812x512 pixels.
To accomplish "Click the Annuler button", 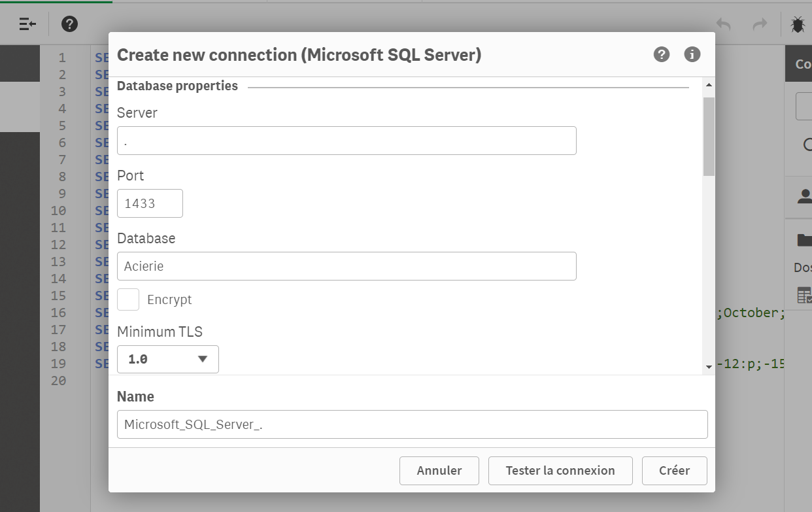I will 439,470.
